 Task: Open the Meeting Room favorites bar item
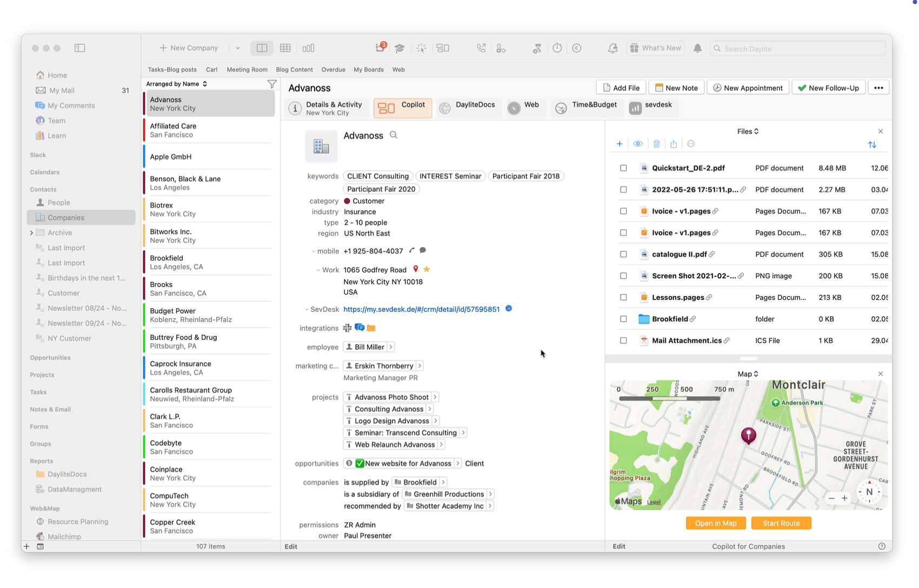(247, 70)
